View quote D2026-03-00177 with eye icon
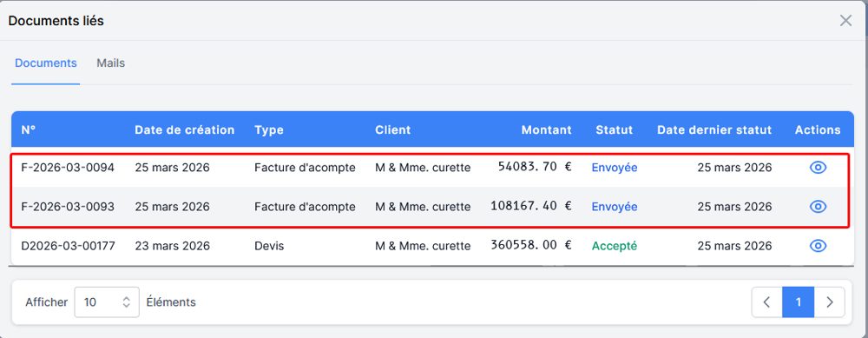868x338 pixels. coord(818,246)
